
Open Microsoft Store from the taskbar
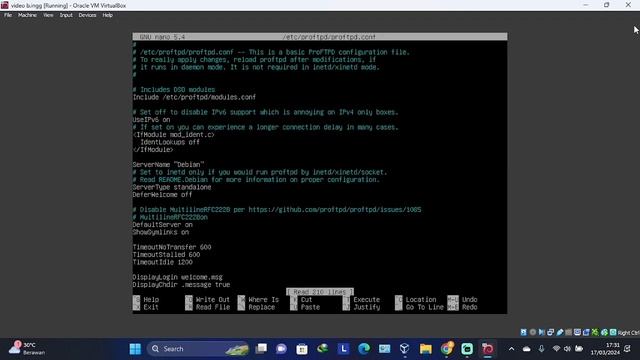[302, 349]
